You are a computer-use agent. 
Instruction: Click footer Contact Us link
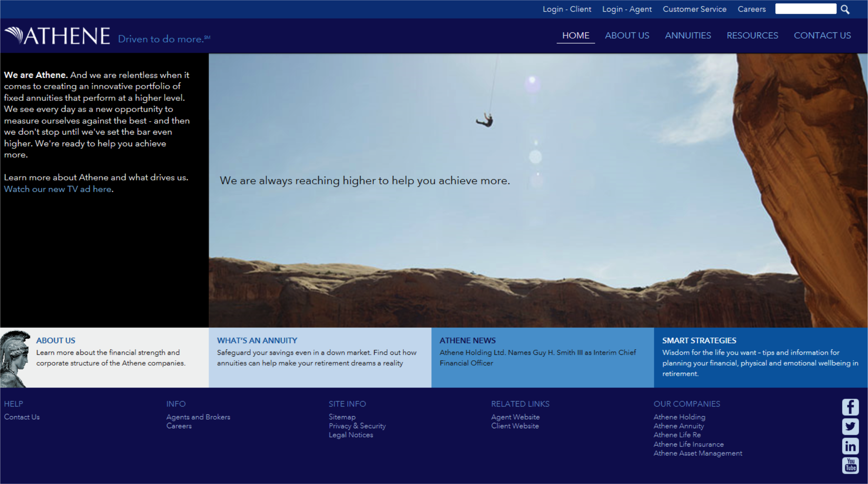pos(22,417)
